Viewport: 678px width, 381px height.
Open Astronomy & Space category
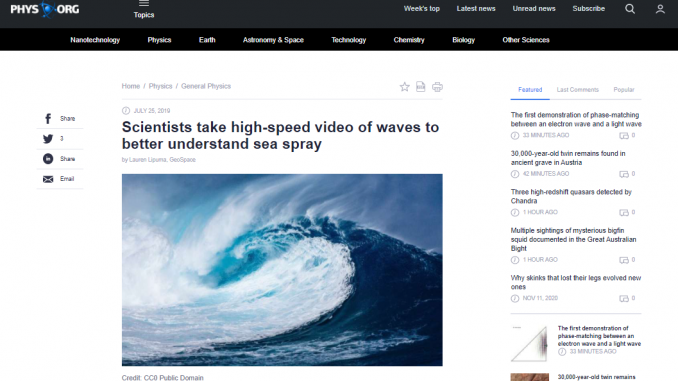click(x=273, y=40)
